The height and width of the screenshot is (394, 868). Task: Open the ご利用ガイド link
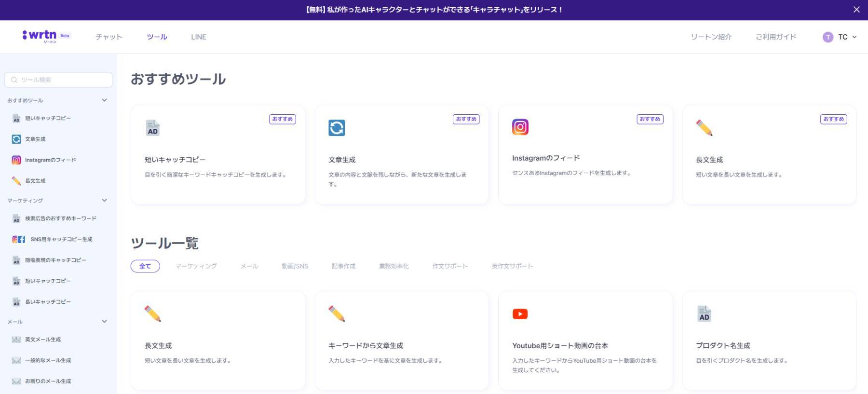click(x=775, y=37)
